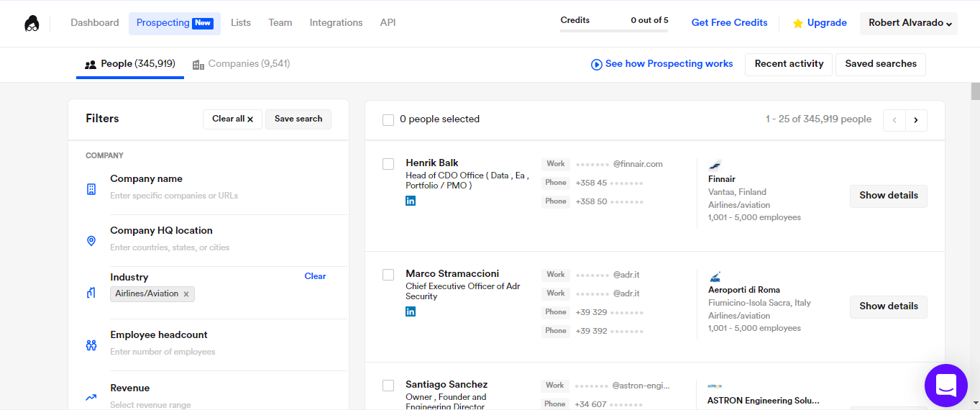Click the Finnair company logo

[x=715, y=165]
